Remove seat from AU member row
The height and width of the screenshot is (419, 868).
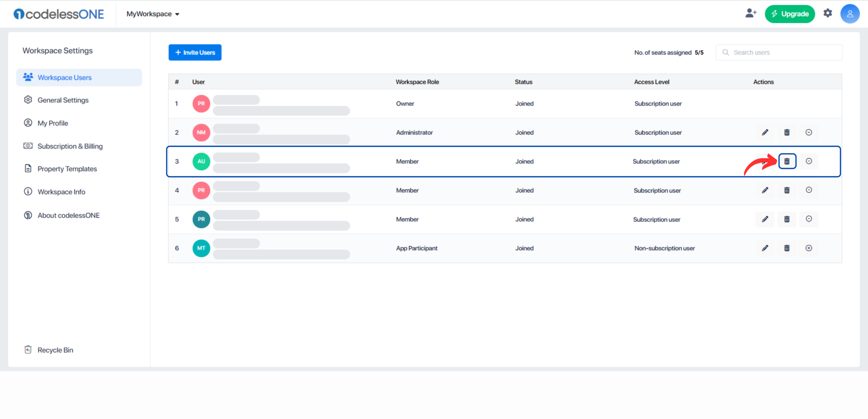(x=809, y=161)
